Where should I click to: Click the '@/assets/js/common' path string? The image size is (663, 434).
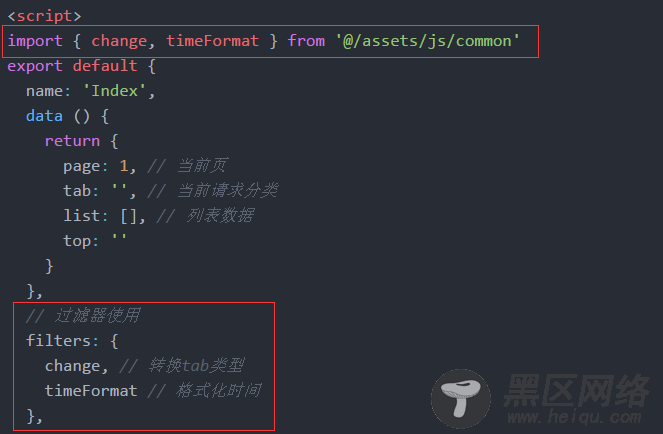[x=427, y=41]
